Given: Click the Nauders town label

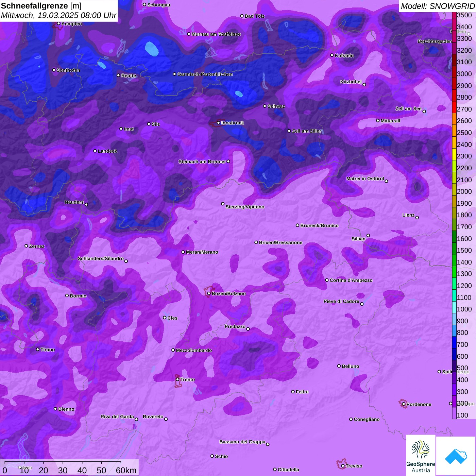Looking at the screenshot, I should click(74, 202).
